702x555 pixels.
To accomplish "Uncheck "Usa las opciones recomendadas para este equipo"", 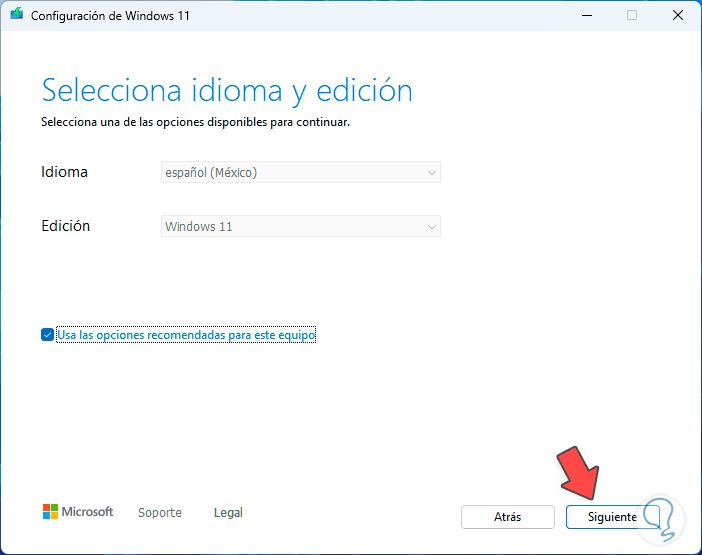I will tap(47, 335).
